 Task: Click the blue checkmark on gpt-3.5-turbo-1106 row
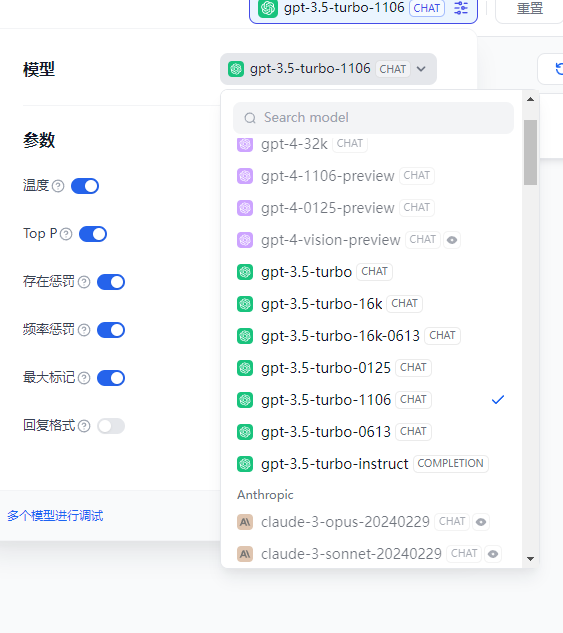coord(498,400)
